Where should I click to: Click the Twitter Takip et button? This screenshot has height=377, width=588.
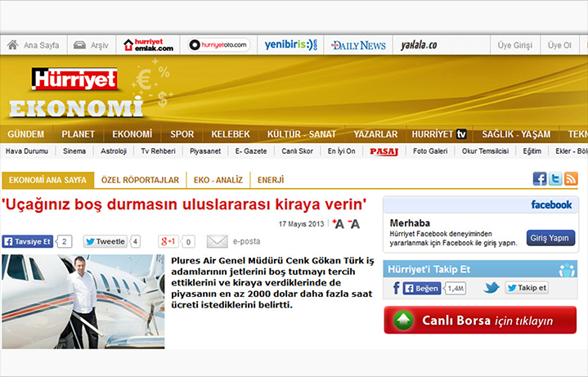[x=527, y=288]
